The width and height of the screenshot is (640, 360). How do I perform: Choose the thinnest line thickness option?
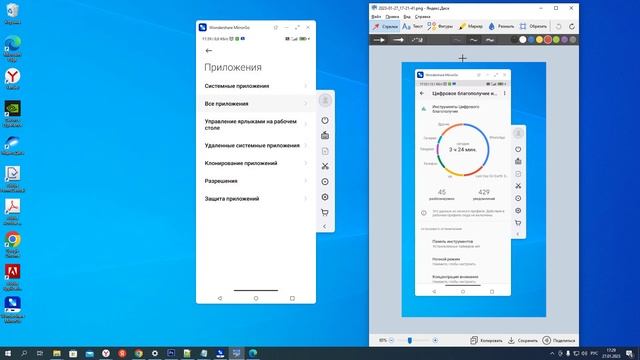point(457,40)
